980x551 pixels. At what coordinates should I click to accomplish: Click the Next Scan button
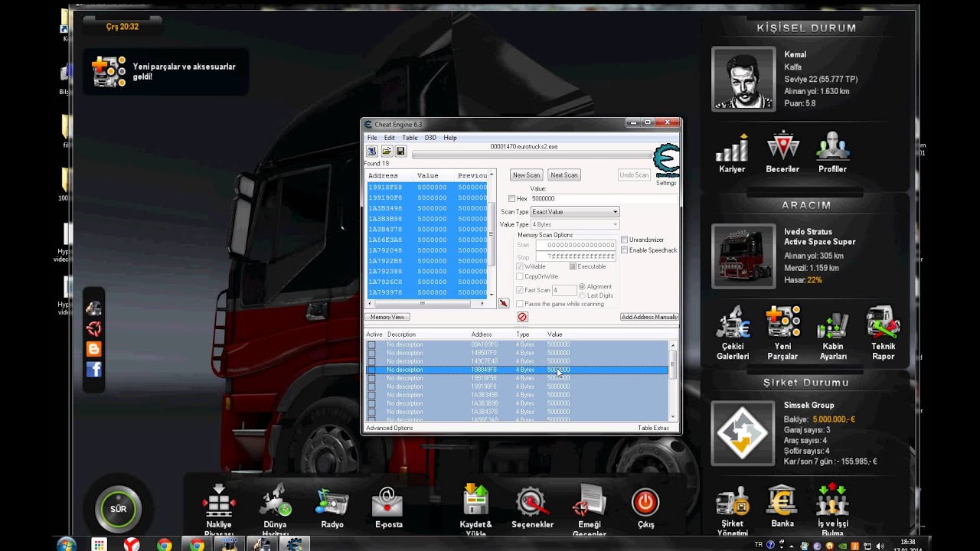pyautogui.click(x=564, y=175)
